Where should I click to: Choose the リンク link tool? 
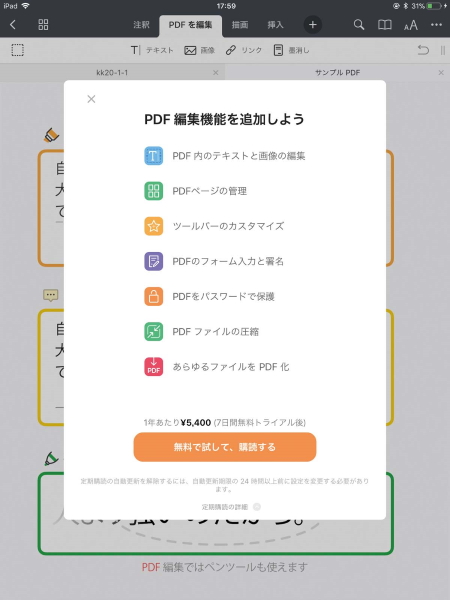244,50
